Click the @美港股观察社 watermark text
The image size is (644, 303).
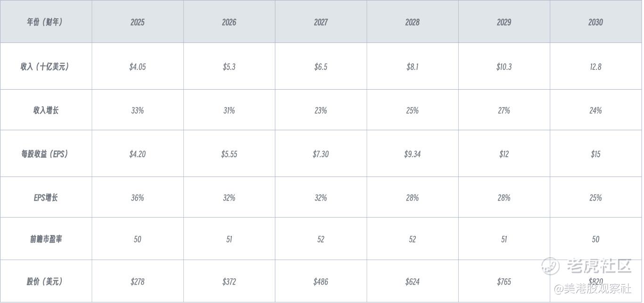click(593, 288)
